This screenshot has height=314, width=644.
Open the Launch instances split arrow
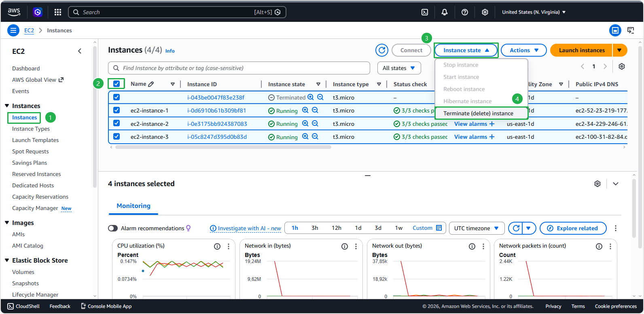click(620, 50)
